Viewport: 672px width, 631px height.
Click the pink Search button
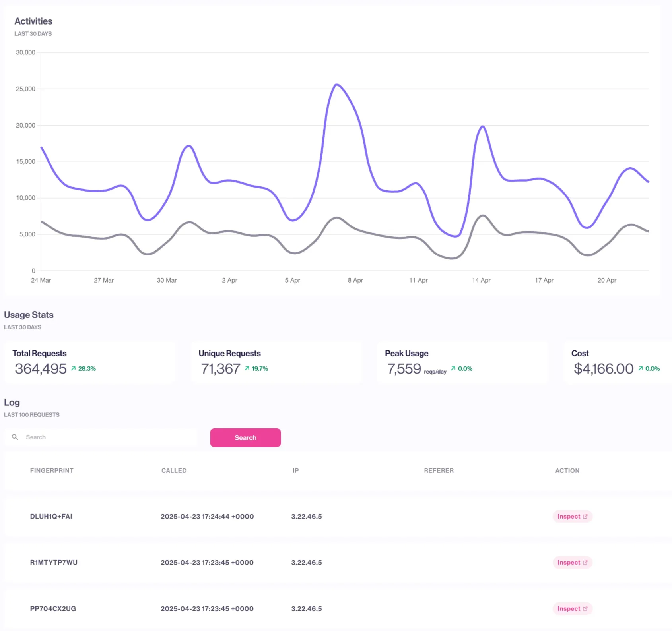[x=245, y=437]
